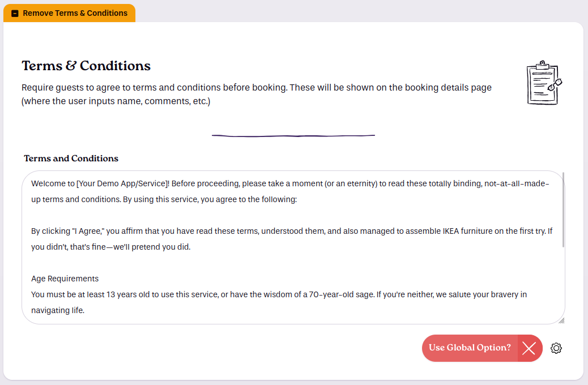
Task: Click the line ending with navigating life
Action: 58,310
